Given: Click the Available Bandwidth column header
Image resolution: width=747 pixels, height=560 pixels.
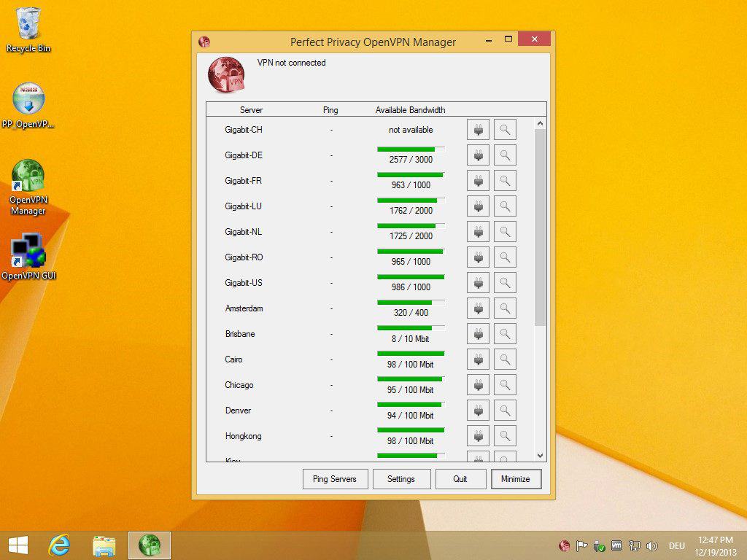Looking at the screenshot, I should (410, 110).
